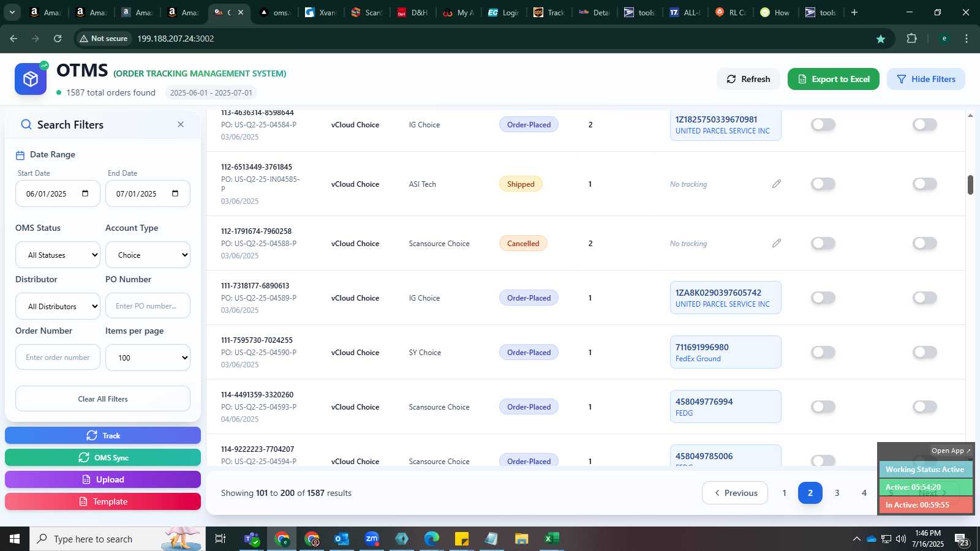980x551 pixels.
Task: Close the Search Filters panel
Action: [x=181, y=124]
